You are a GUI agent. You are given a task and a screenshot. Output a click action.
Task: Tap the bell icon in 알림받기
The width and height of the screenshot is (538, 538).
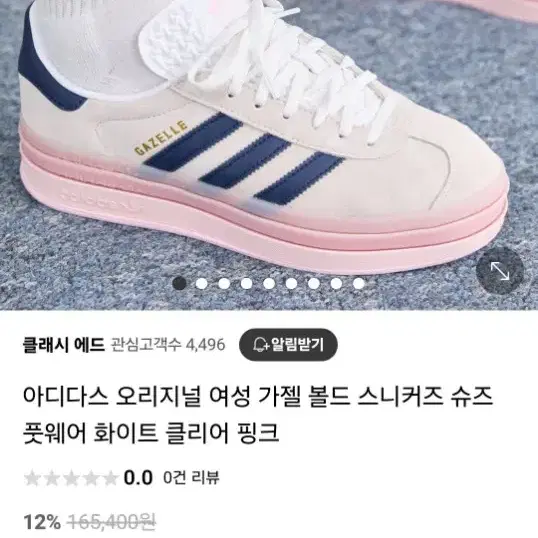pyautogui.click(x=260, y=344)
